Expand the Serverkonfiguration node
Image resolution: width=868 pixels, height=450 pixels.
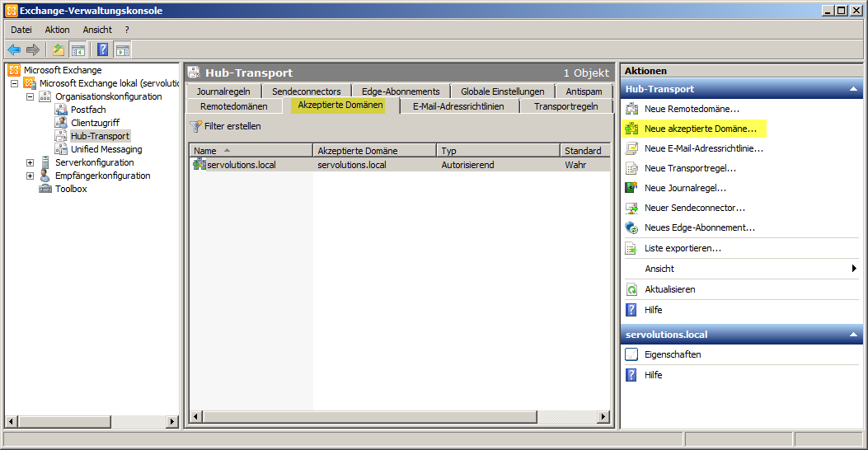tap(30, 162)
